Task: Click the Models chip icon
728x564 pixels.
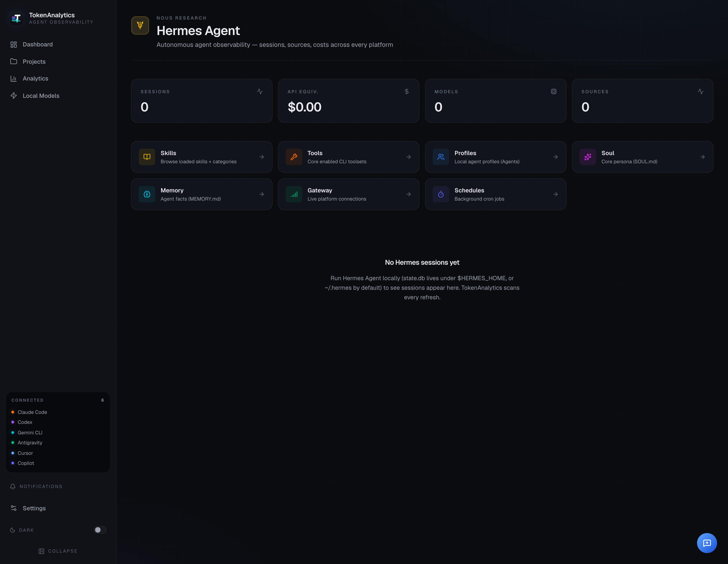Action: (554, 91)
